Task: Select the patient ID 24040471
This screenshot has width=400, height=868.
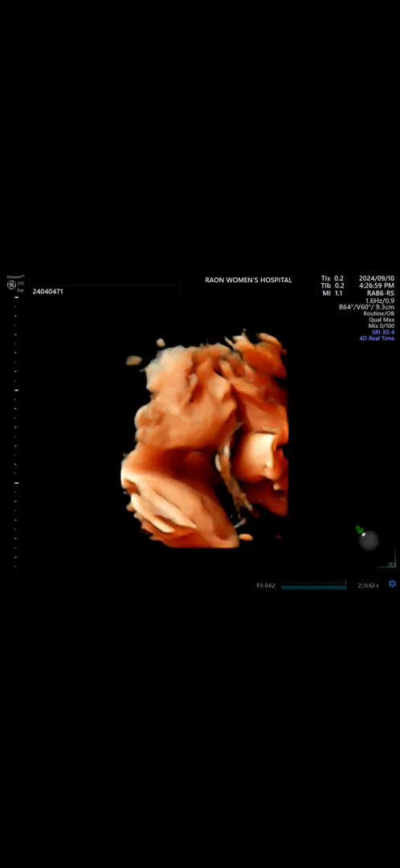Action: [47, 291]
